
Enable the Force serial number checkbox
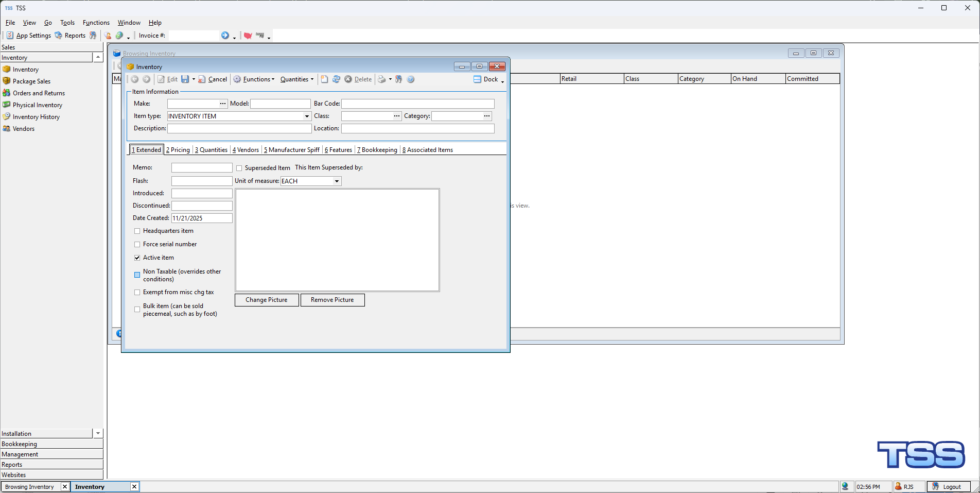pyautogui.click(x=137, y=245)
